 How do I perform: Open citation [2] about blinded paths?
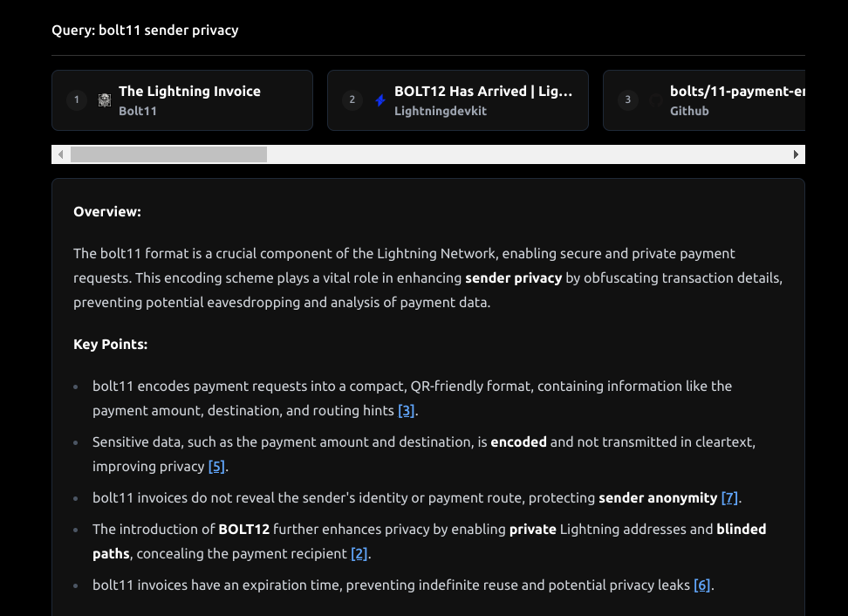pos(359,553)
